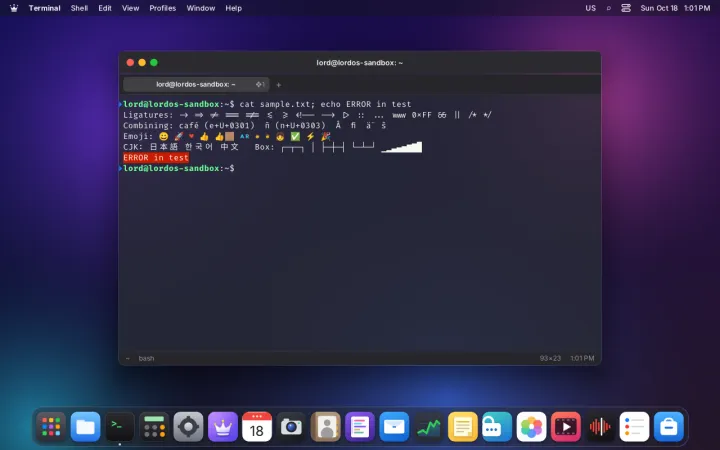Open the purple text editor icon in dock

point(360,427)
